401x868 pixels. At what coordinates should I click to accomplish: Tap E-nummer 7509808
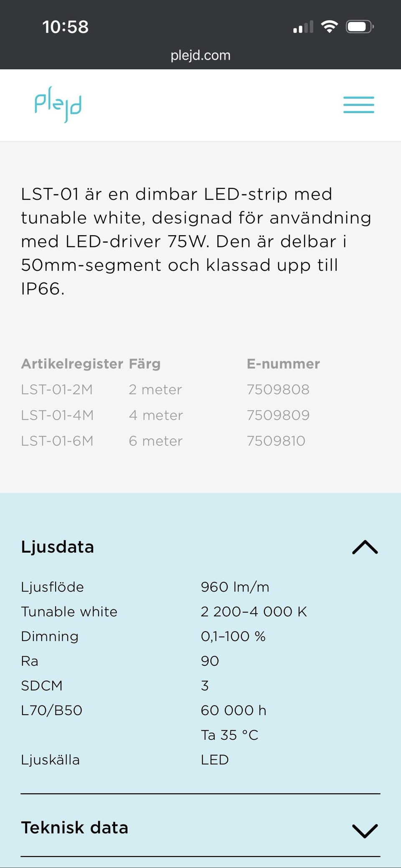[x=278, y=390]
